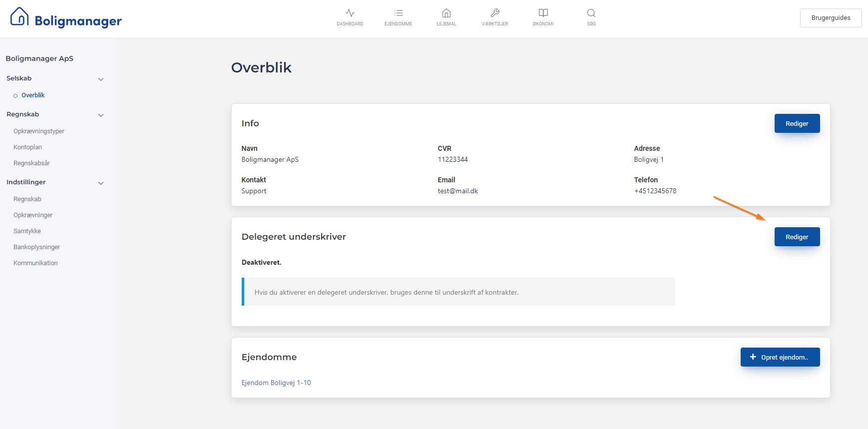Select Overblik in the sidebar

[33, 95]
